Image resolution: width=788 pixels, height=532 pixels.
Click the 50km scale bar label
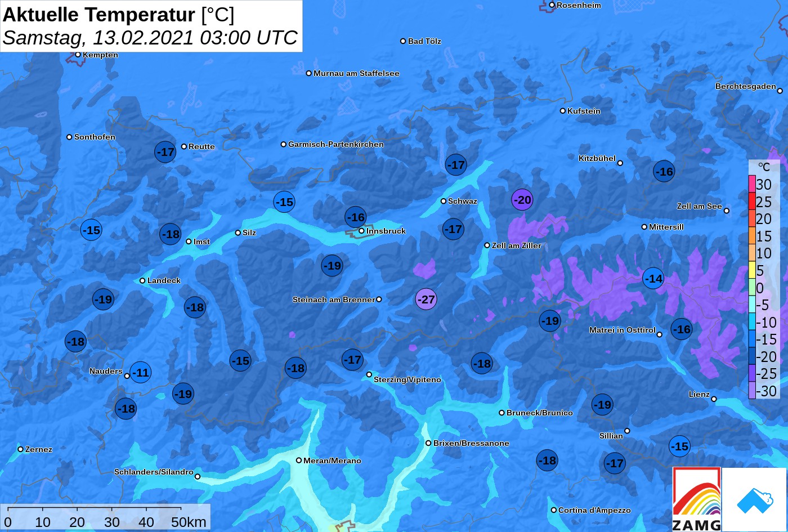[189, 522]
